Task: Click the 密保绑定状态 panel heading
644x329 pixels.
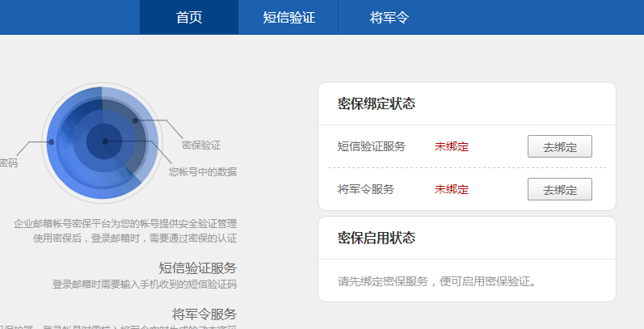Action: (376, 104)
